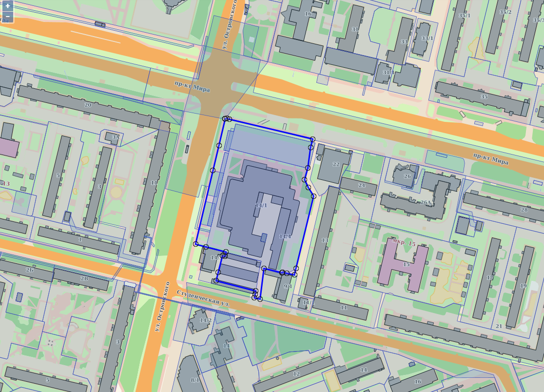Screen dimensions: 544x392
Task: Pick the pink building numbered 15
Action: (x=406, y=264)
